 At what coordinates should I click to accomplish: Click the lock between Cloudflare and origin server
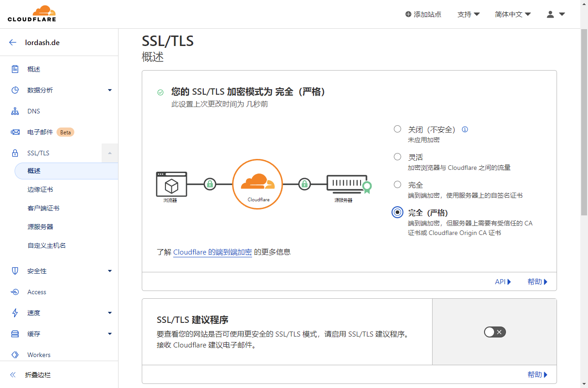[304, 184]
